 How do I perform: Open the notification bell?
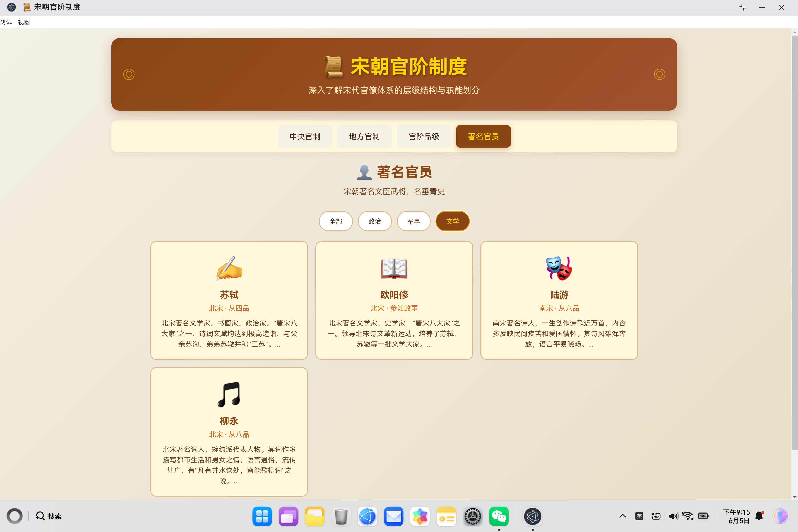tap(759, 516)
